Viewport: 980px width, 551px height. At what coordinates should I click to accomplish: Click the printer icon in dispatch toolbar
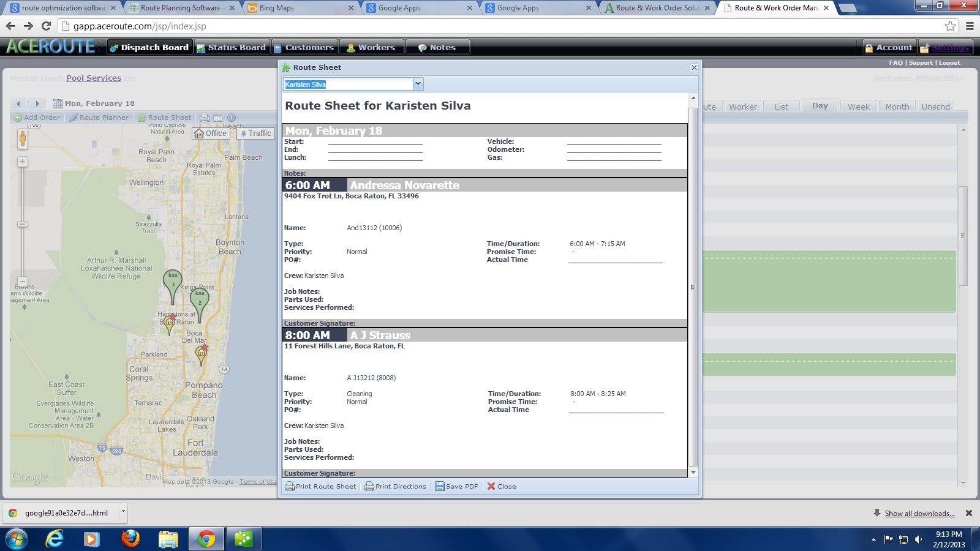tap(205, 118)
